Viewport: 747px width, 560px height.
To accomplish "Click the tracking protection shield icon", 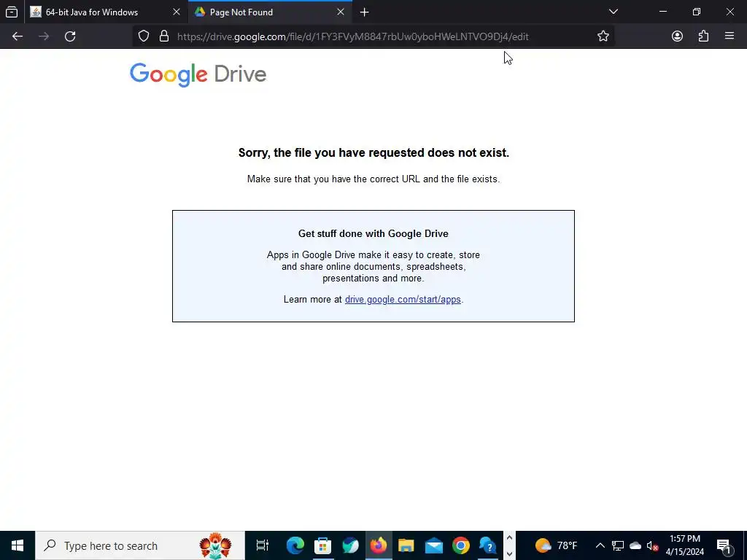I will pos(144,36).
